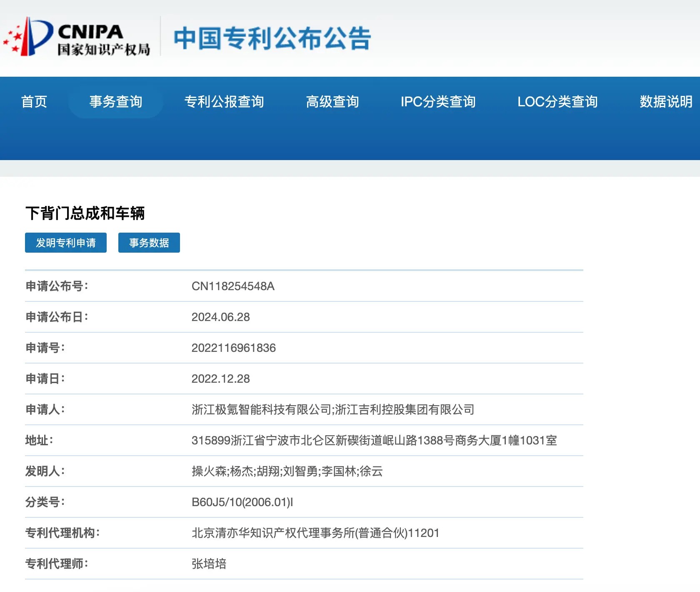This screenshot has height=592, width=700.
Task: Click the 地址 field label
Action: point(40,440)
